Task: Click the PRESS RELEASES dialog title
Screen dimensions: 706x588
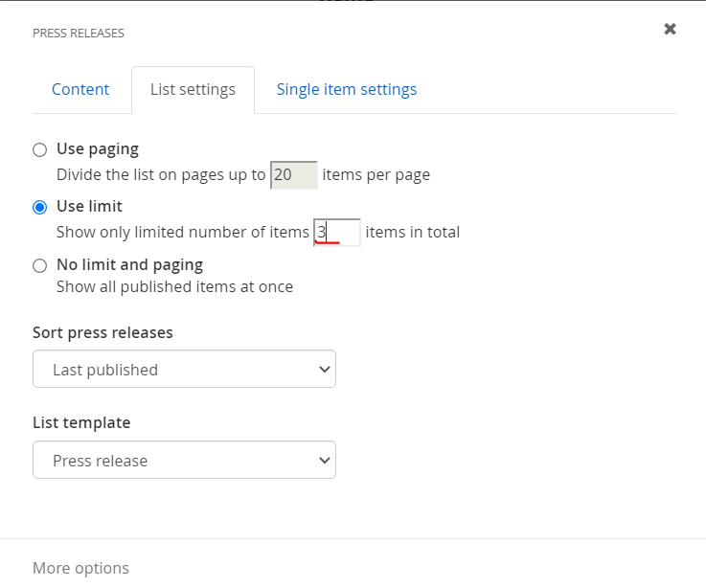Action: pyautogui.click(x=79, y=34)
